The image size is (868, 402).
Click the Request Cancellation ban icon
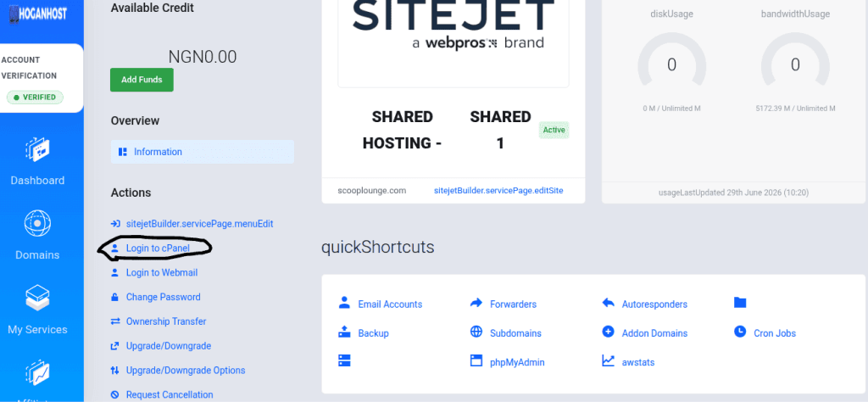click(x=115, y=394)
